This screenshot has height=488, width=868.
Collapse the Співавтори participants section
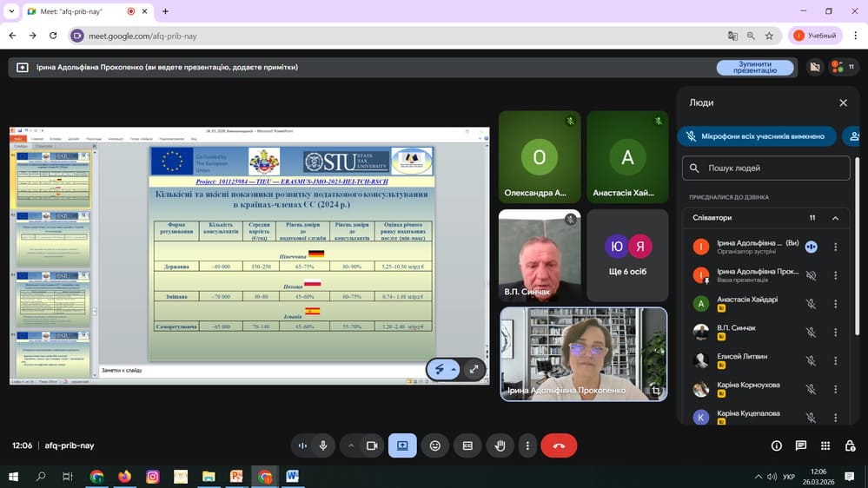(835, 218)
